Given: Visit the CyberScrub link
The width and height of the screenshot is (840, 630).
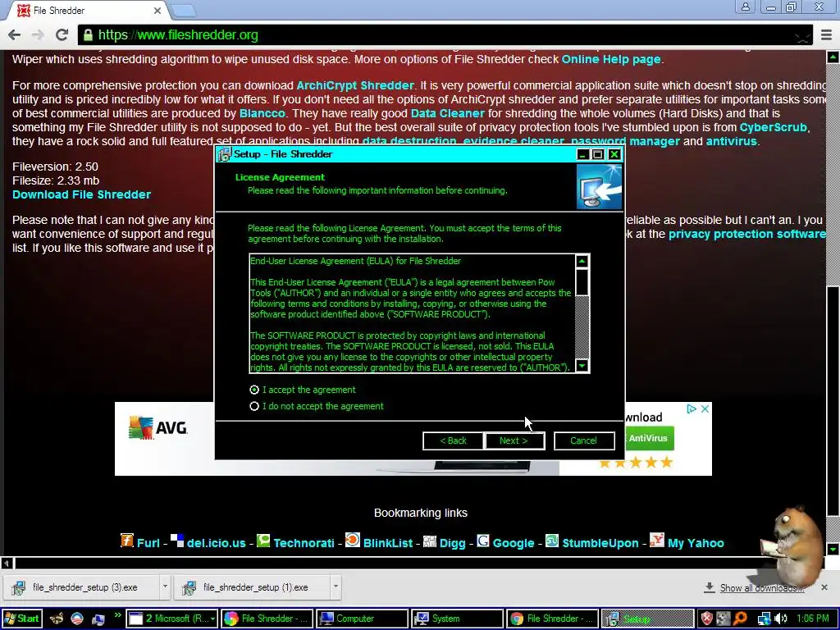Looking at the screenshot, I should [x=773, y=127].
